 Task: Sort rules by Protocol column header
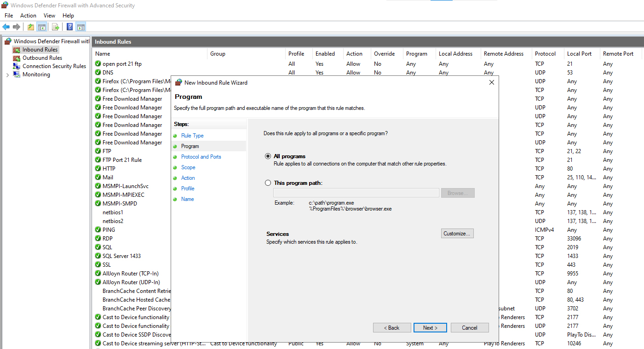pyautogui.click(x=545, y=54)
